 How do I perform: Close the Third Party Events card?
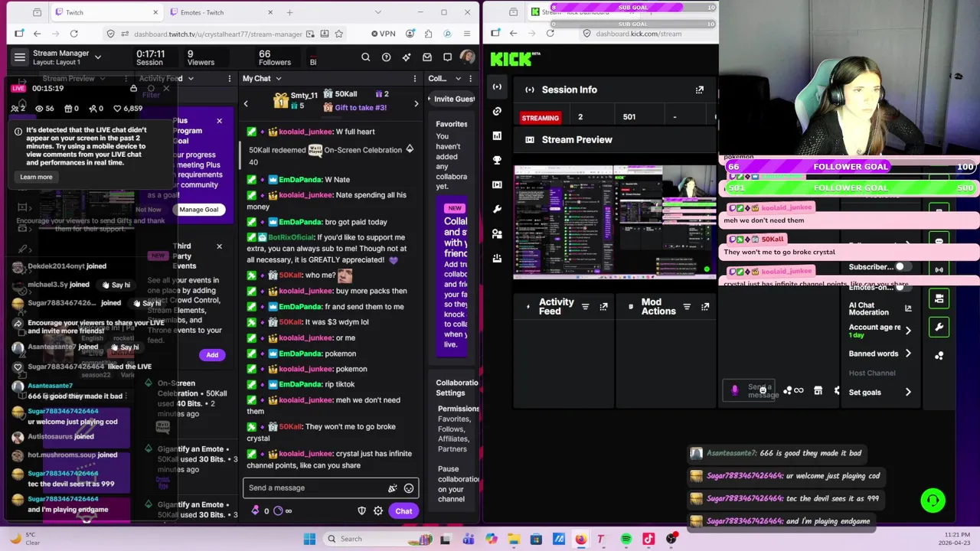[x=219, y=246]
